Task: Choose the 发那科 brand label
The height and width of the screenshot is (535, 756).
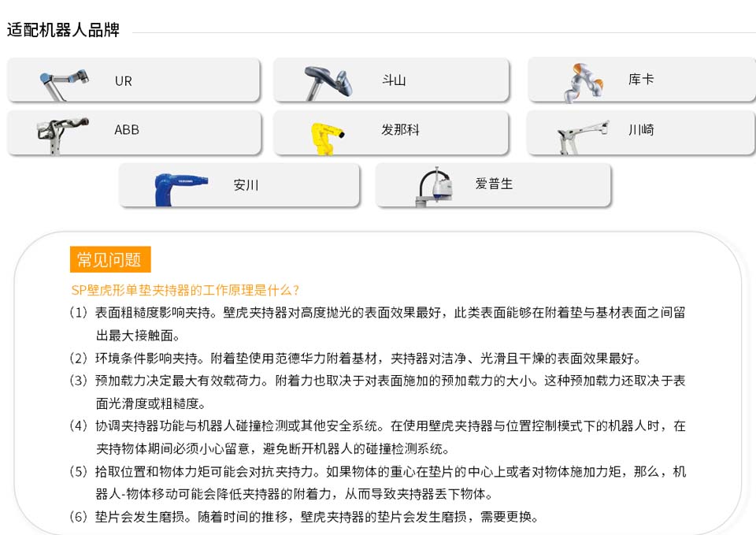Action: [x=400, y=130]
